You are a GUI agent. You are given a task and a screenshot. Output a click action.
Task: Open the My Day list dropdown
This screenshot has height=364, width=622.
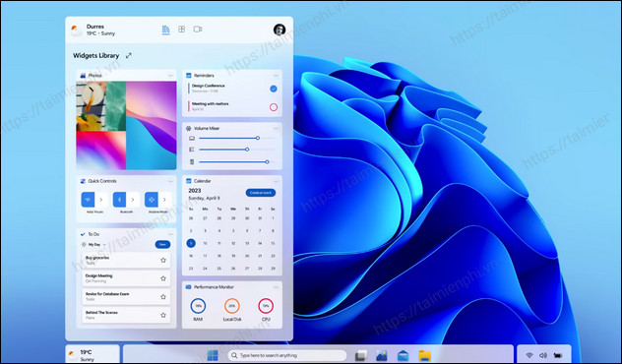pos(94,245)
